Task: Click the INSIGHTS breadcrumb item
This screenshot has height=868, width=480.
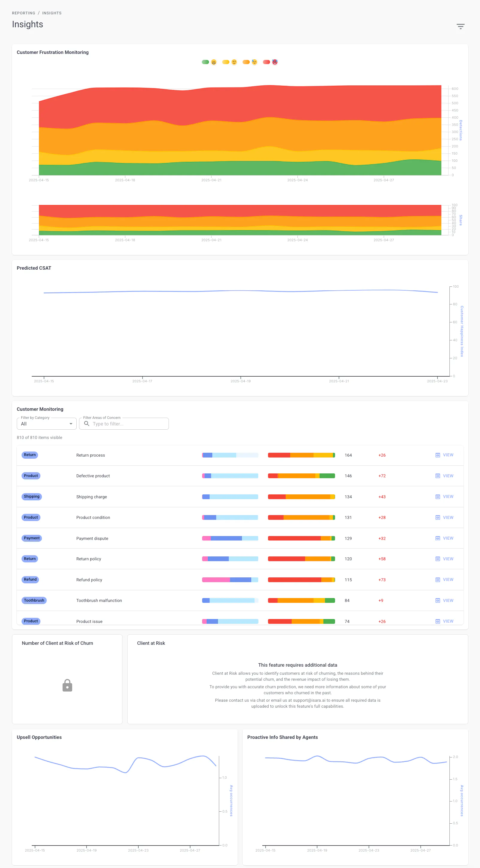Action: 52,13
